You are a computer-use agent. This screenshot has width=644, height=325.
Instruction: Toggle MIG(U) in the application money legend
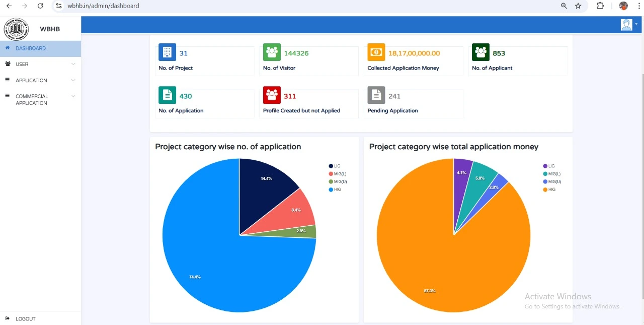click(552, 181)
